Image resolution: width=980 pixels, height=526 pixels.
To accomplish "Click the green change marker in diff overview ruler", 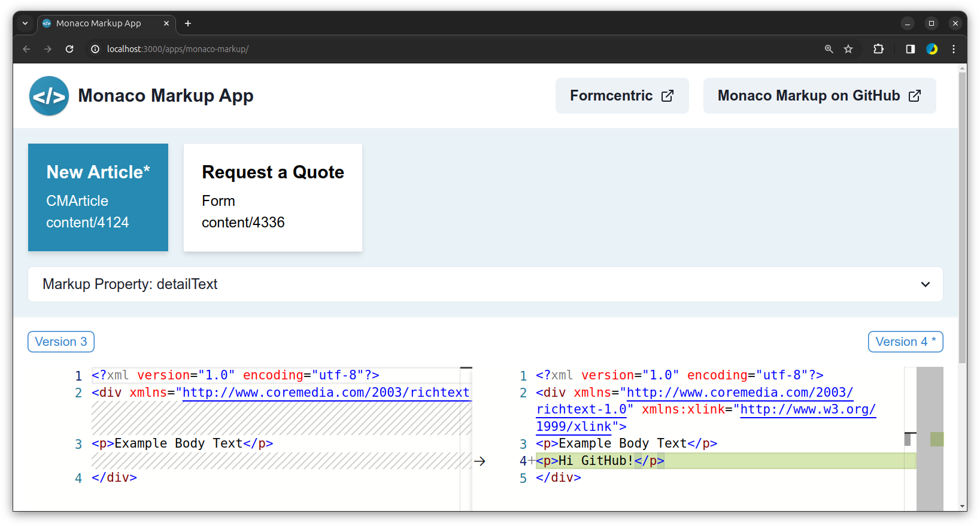I will (937, 439).
